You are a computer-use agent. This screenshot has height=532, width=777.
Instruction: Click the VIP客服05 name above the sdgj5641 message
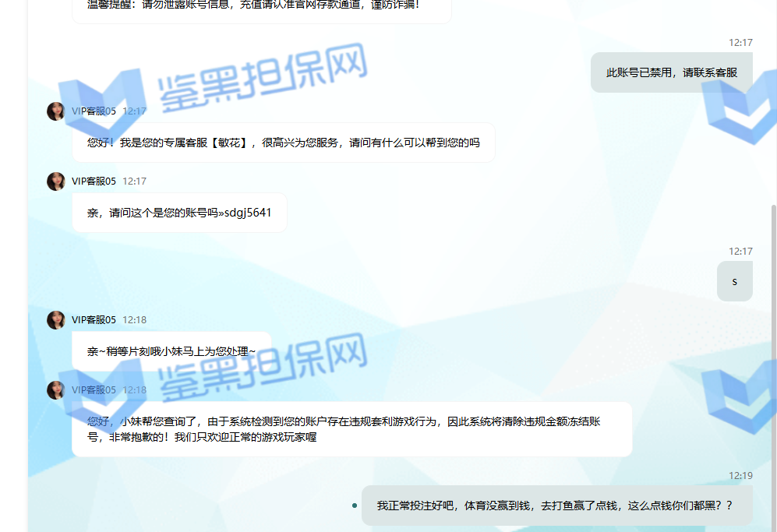click(94, 181)
